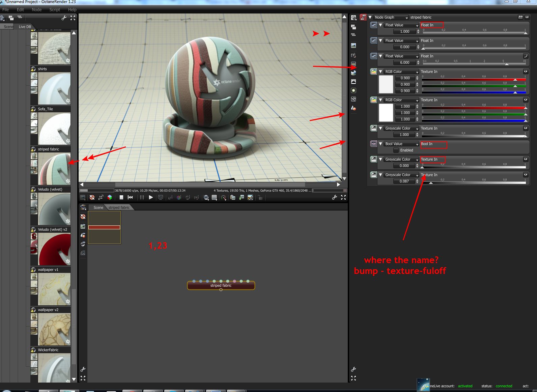Click the striped fabric node in graph editor
537x392 pixels.
(x=221, y=285)
